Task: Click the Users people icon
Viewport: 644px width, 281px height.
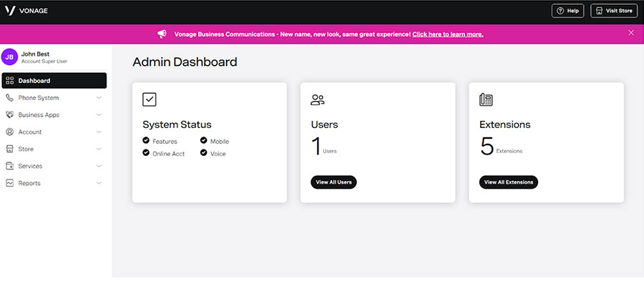Action: coord(318,99)
